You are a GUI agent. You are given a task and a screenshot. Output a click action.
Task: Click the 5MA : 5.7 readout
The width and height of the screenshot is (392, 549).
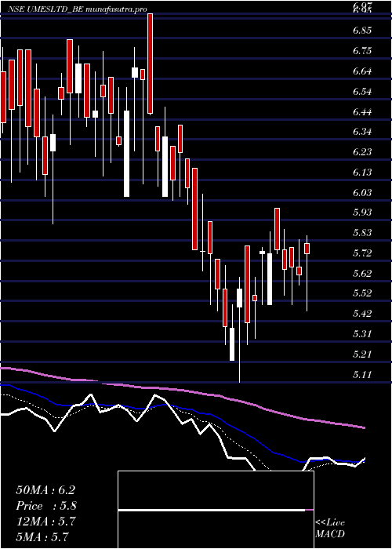click(x=42, y=536)
